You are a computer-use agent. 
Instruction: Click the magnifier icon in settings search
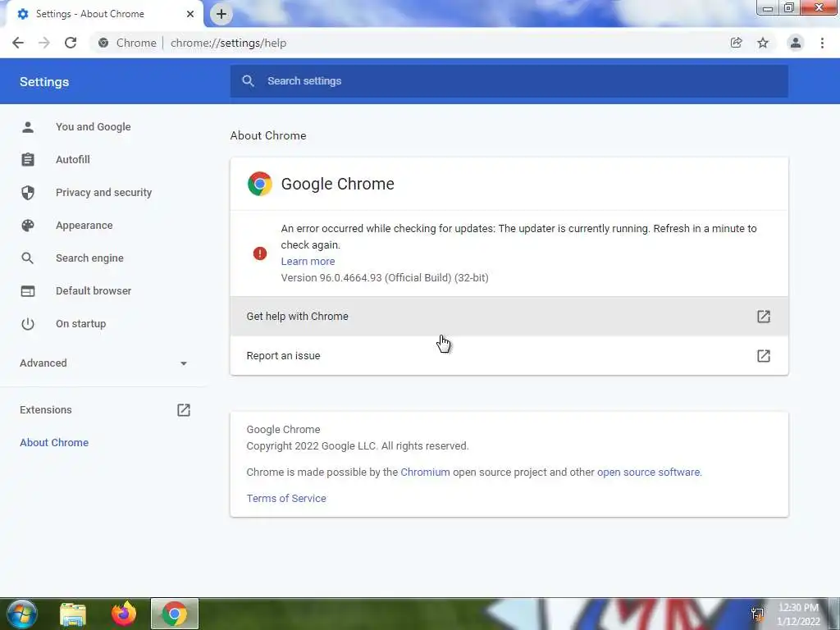(x=248, y=81)
